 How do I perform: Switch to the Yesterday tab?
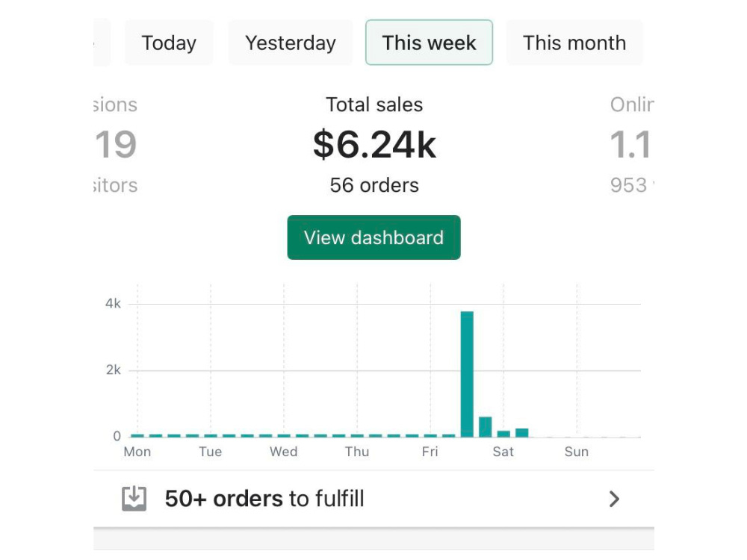[x=290, y=43]
